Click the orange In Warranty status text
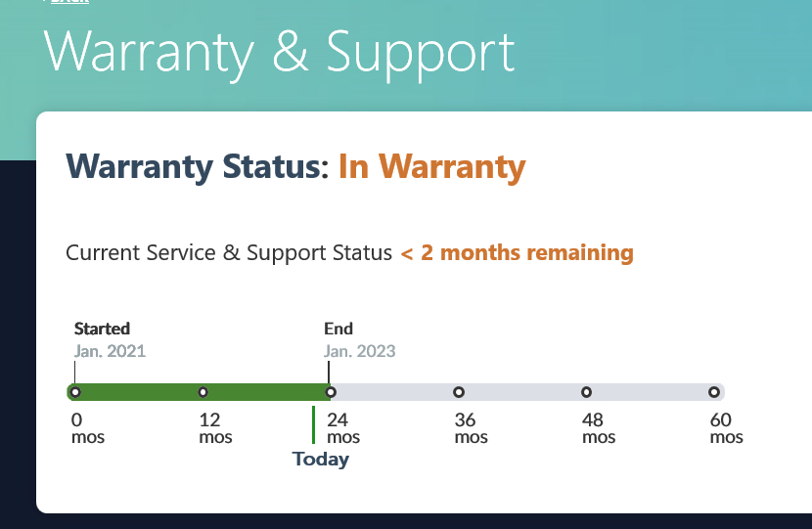812x529 pixels. 431,167
